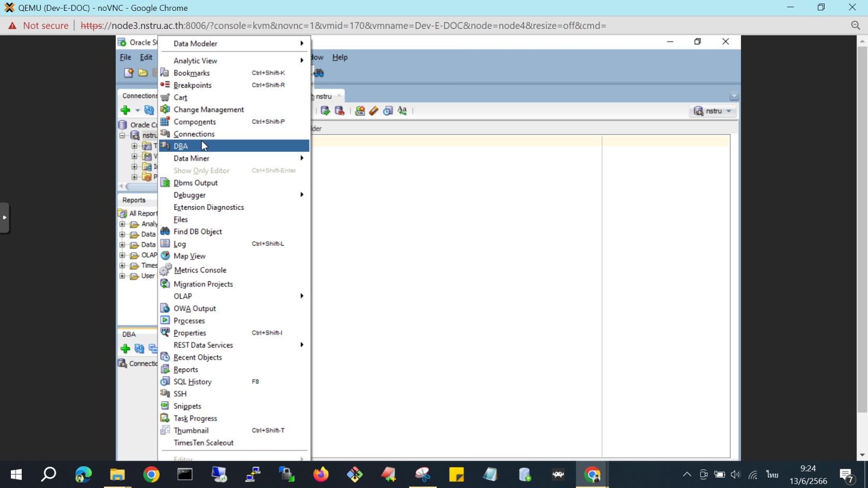
Task: Switch to the nstru worksheet tab
Action: (x=324, y=97)
